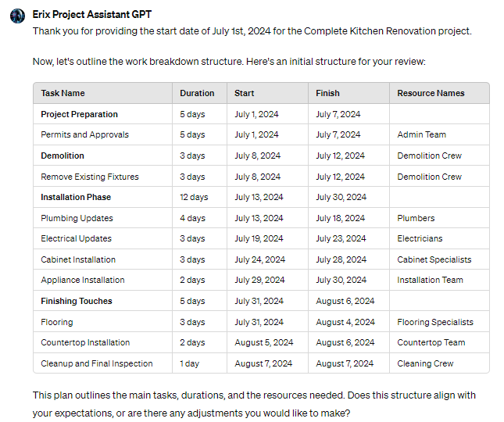
Task: Click the Task Name column header
Action: (63, 93)
